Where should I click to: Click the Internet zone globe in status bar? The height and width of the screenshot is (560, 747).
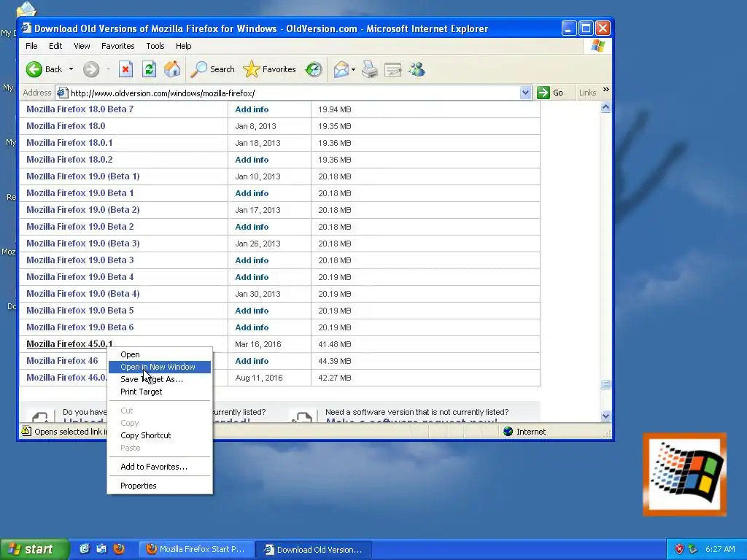508,432
